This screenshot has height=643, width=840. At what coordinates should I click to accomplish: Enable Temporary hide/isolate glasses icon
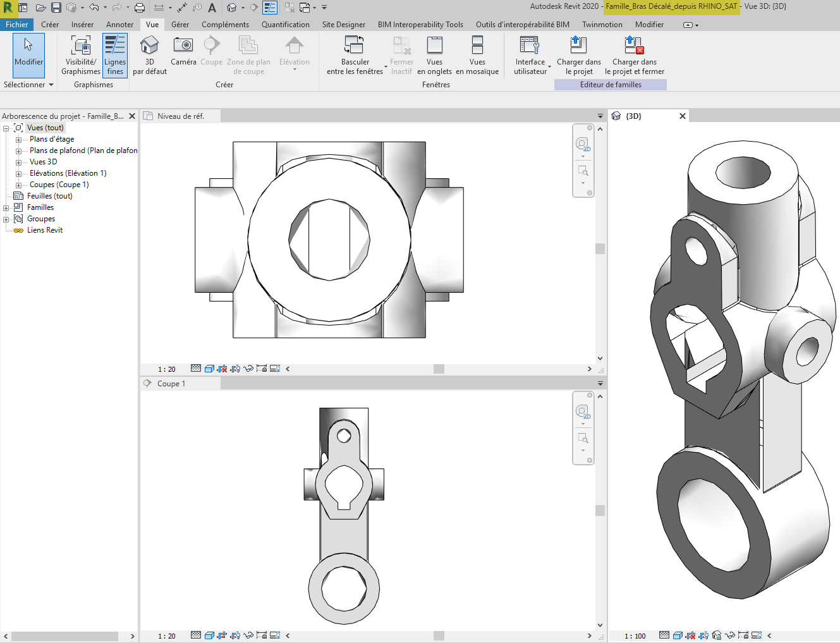(248, 368)
